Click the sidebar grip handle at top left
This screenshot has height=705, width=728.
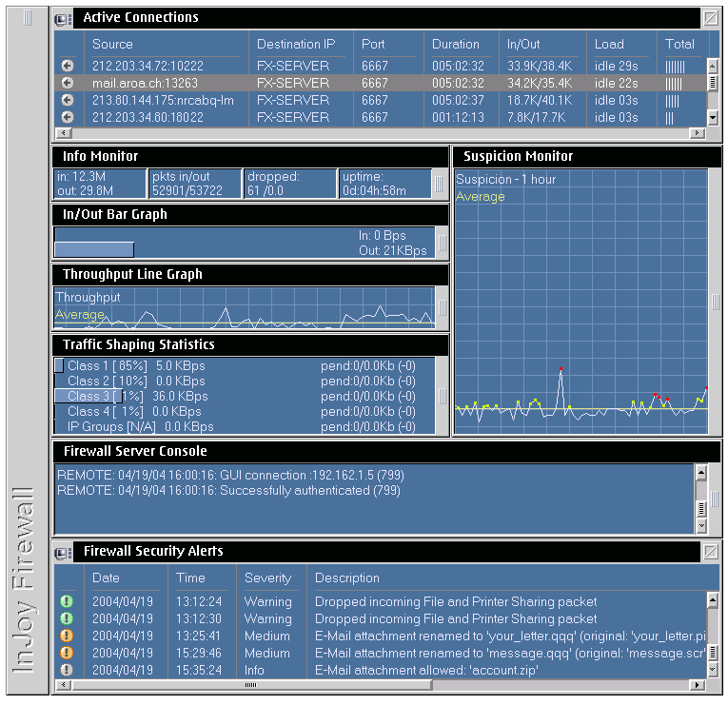pos(28,18)
